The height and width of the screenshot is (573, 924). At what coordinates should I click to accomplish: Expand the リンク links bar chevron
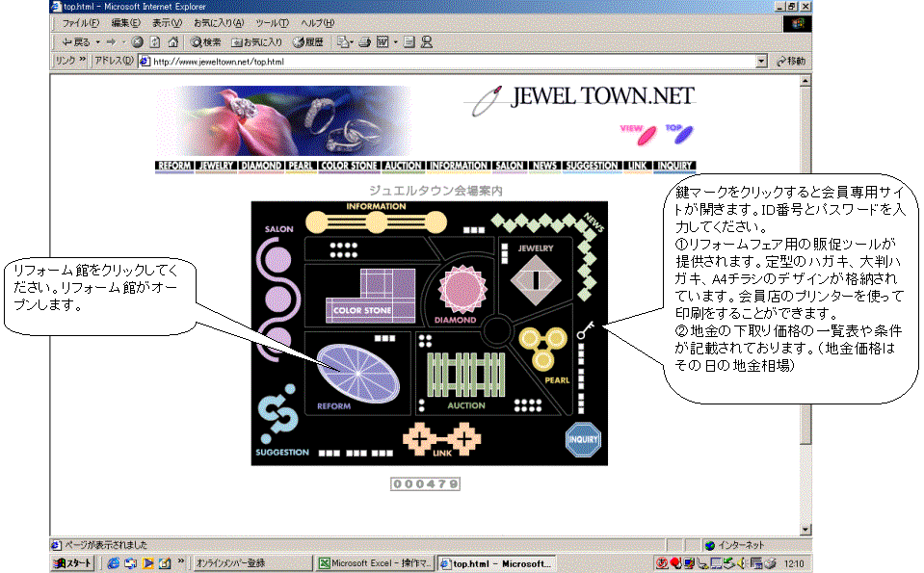tap(83, 60)
